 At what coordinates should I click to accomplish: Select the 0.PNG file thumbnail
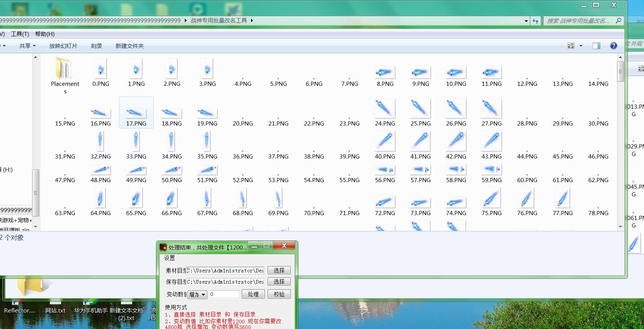click(101, 69)
